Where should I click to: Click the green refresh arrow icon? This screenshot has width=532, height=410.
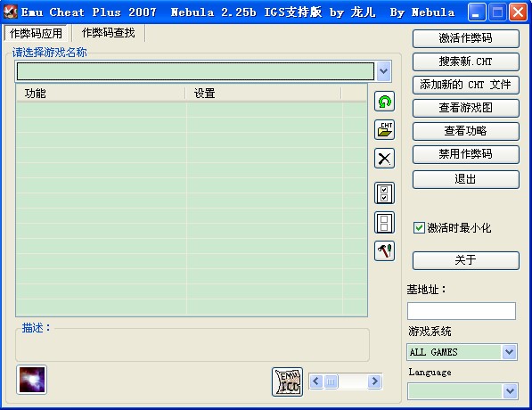click(x=384, y=102)
